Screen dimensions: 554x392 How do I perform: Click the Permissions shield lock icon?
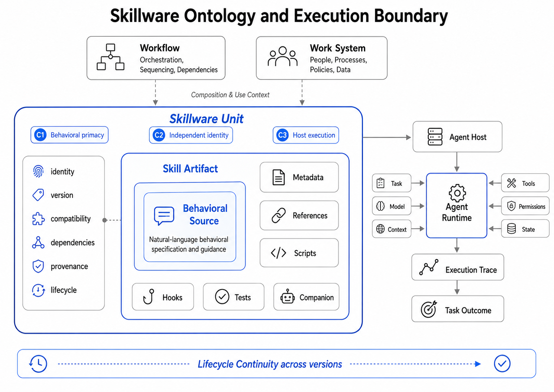click(511, 206)
